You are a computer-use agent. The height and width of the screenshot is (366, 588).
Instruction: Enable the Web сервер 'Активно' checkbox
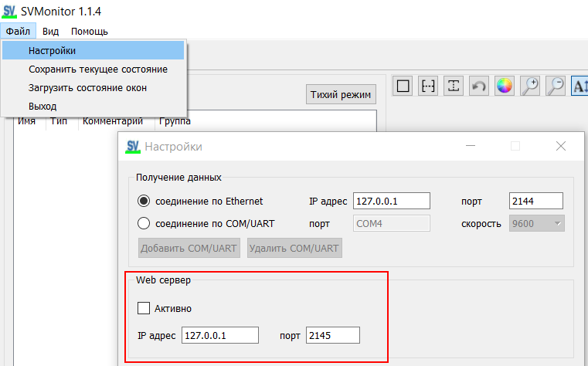(x=144, y=308)
